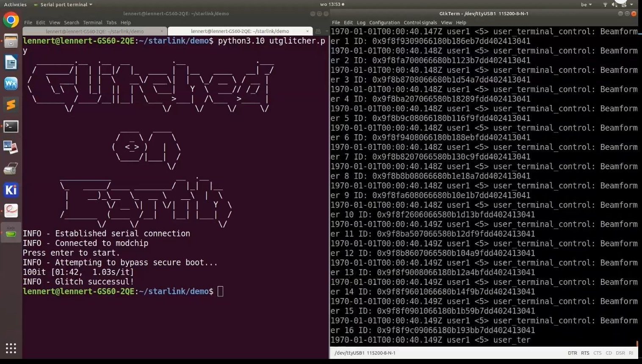Open the Files manager in the dock
Viewport: 642px width, 364px height.
(11, 41)
